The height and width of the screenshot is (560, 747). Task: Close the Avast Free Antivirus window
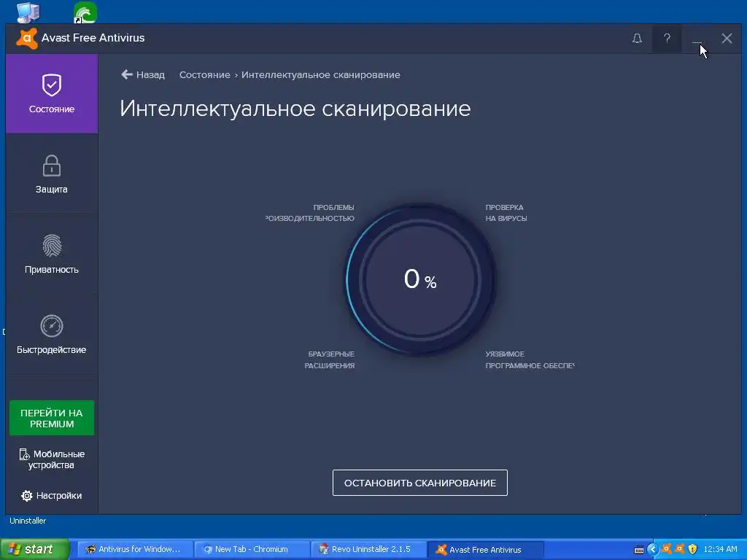[x=727, y=39]
